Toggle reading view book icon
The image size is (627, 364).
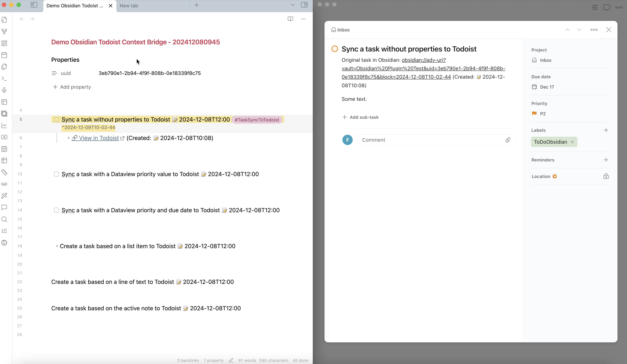coord(290,19)
